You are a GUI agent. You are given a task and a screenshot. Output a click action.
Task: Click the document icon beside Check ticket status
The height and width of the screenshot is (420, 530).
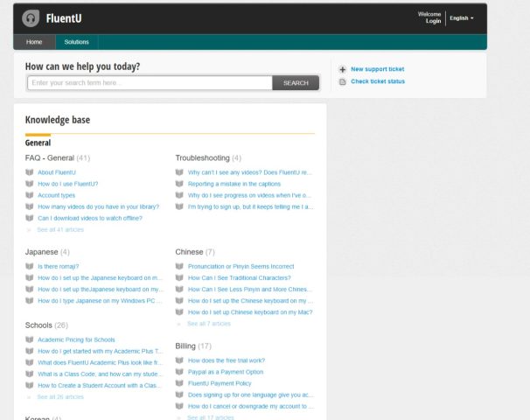tap(343, 82)
